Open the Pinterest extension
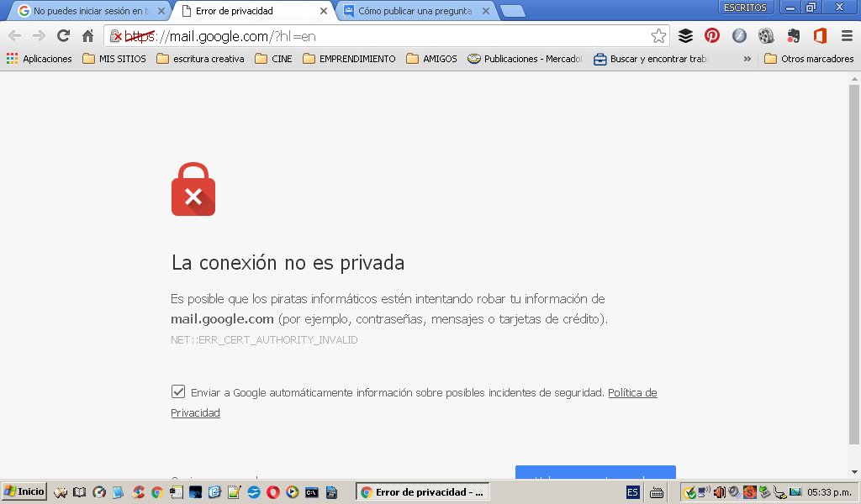The image size is (861, 504). [x=712, y=35]
